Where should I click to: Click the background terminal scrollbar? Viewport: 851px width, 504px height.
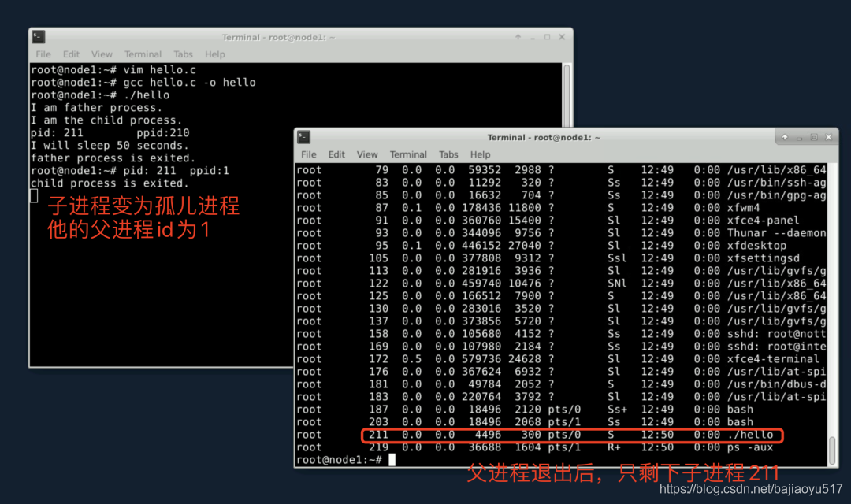pyautogui.click(x=567, y=95)
